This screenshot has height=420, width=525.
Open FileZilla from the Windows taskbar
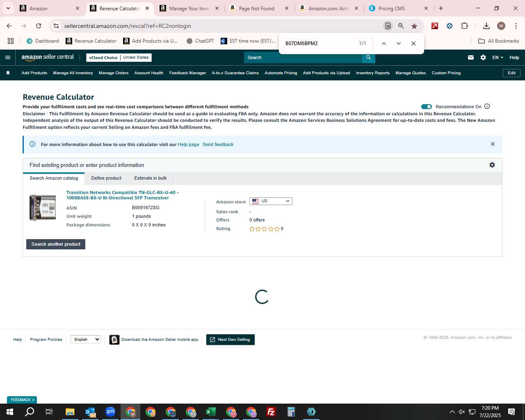point(271,412)
